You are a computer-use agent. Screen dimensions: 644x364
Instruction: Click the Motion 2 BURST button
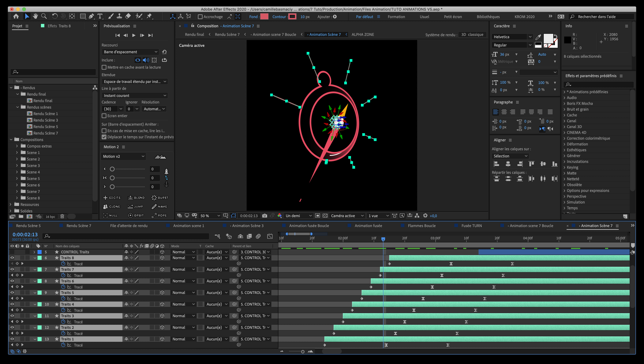click(160, 198)
